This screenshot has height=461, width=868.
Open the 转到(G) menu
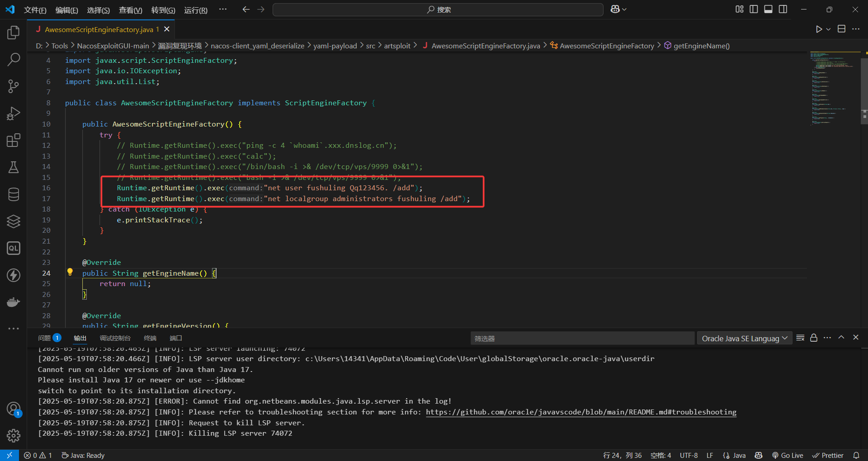(x=163, y=10)
